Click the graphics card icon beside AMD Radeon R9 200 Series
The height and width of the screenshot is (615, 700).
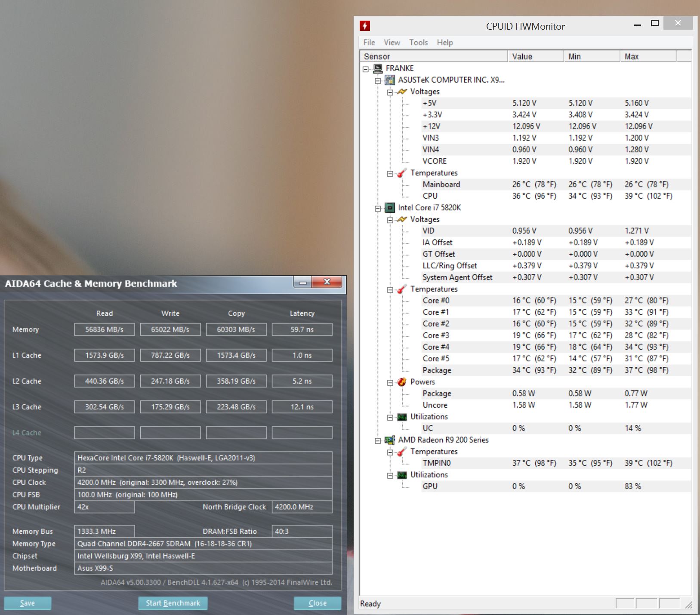pos(390,440)
